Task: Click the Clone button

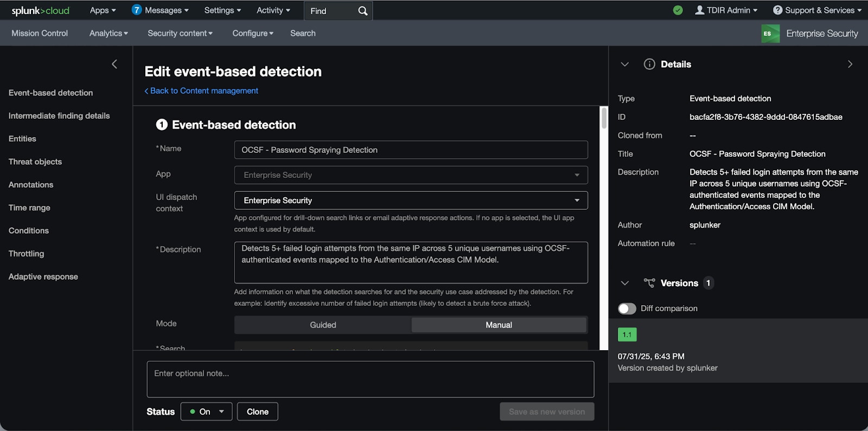Action: pos(257,411)
